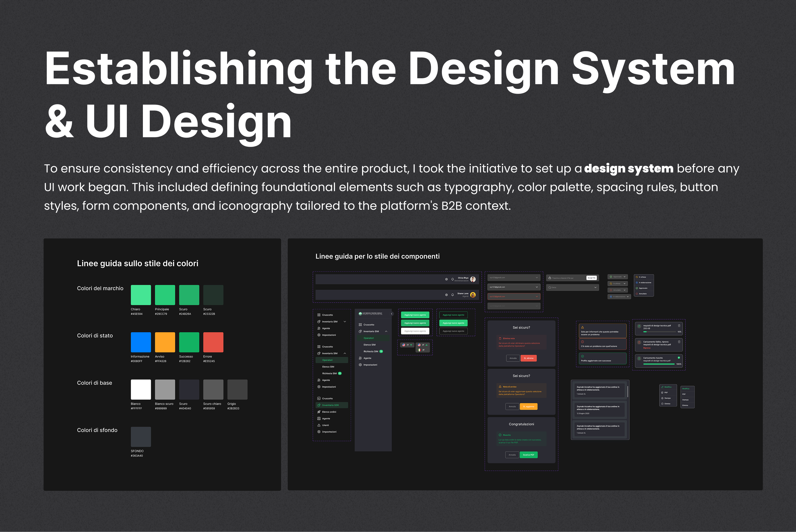Click the warning triangle icon beside Utenti
This screenshot has width=796, height=532.
319,425
